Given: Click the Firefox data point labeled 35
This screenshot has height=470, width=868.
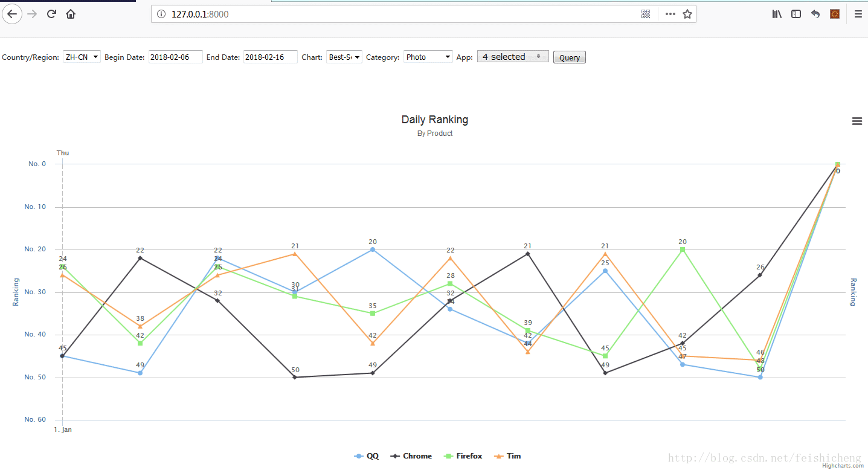Looking at the screenshot, I should [x=373, y=314].
